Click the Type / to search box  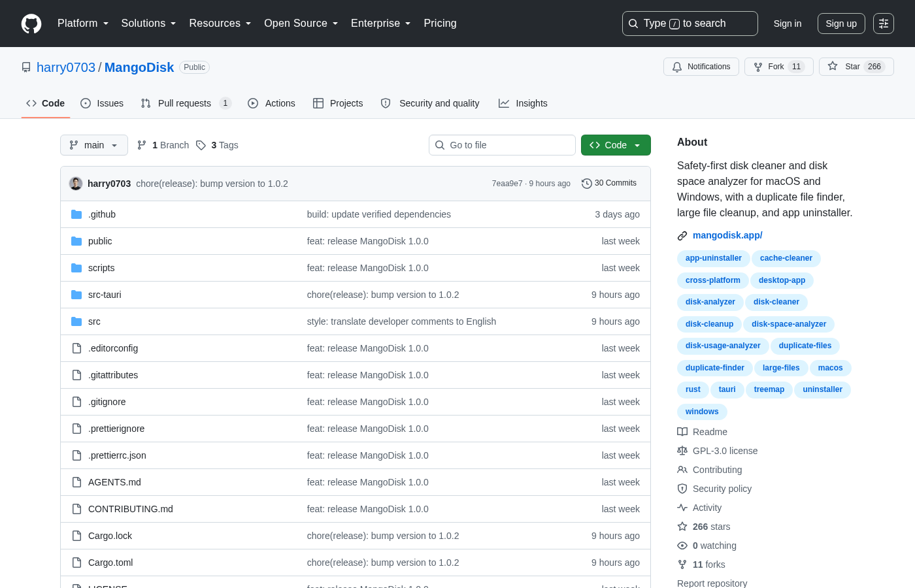pyautogui.click(x=690, y=24)
